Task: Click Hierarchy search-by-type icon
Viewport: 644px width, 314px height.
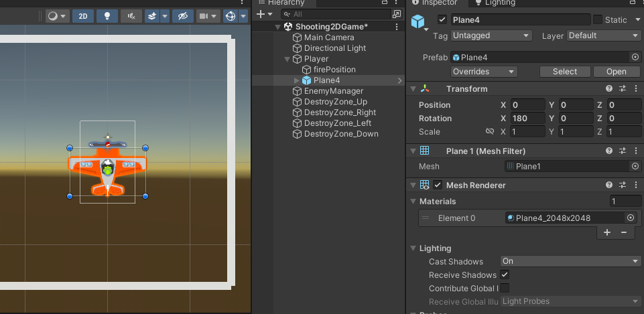Action: (x=397, y=14)
